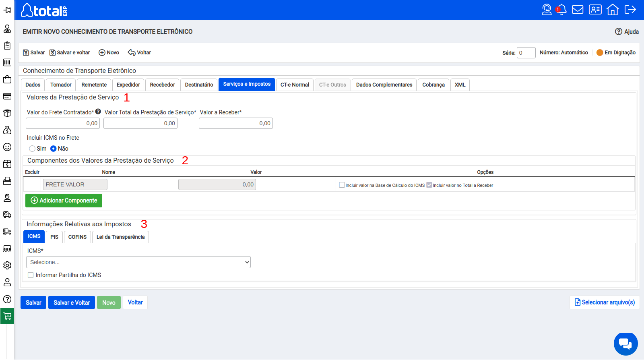The width and height of the screenshot is (644, 360).
Task: Click the green Adicionar Componente button
Action: click(64, 201)
